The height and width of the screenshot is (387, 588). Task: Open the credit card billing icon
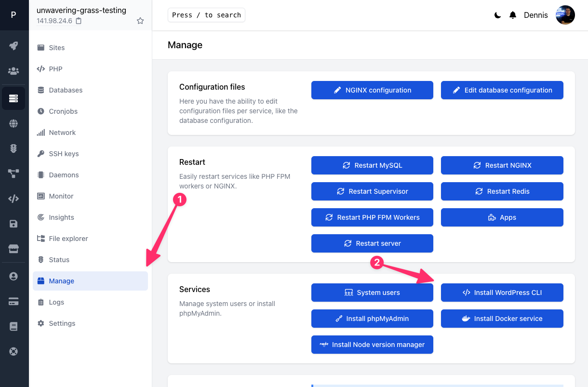[14, 300]
